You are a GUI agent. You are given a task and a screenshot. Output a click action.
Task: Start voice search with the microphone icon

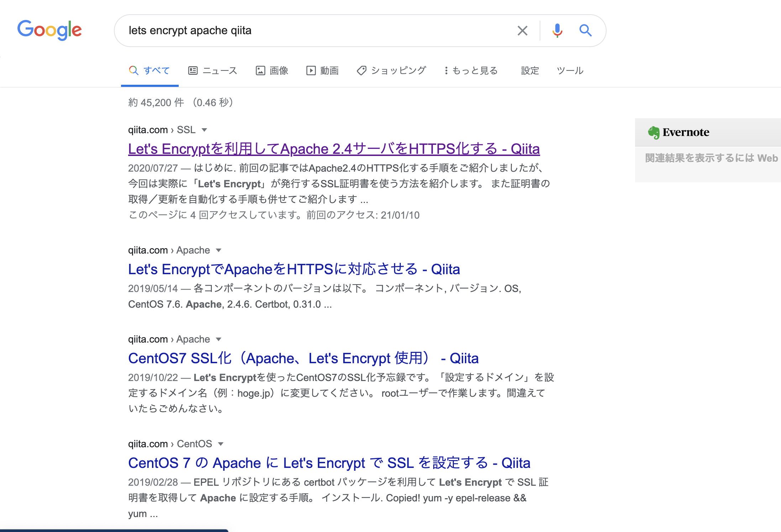click(556, 31)
